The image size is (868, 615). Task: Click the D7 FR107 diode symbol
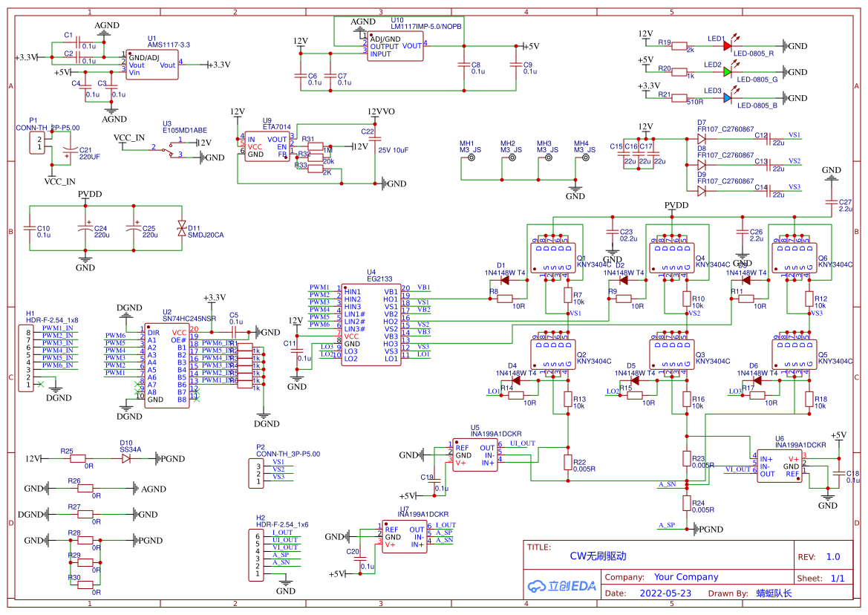702,139
